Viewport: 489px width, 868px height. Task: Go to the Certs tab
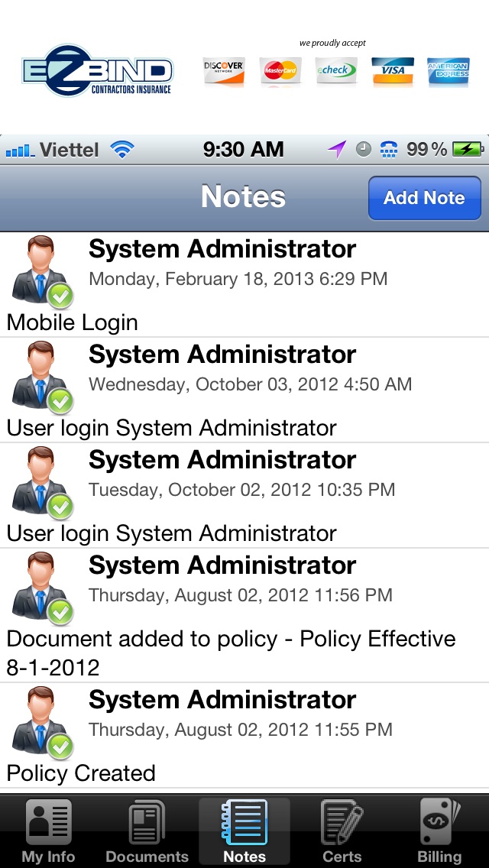pos(342,831)
